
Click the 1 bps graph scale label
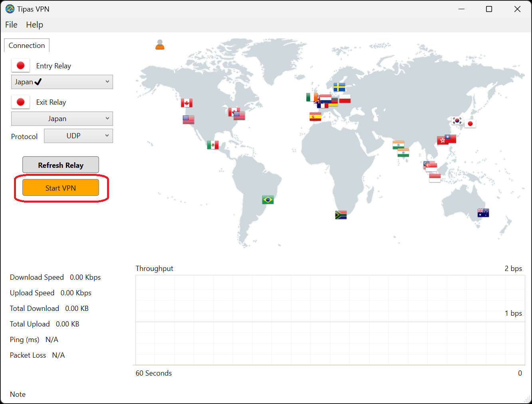click(x=513, y=313)
